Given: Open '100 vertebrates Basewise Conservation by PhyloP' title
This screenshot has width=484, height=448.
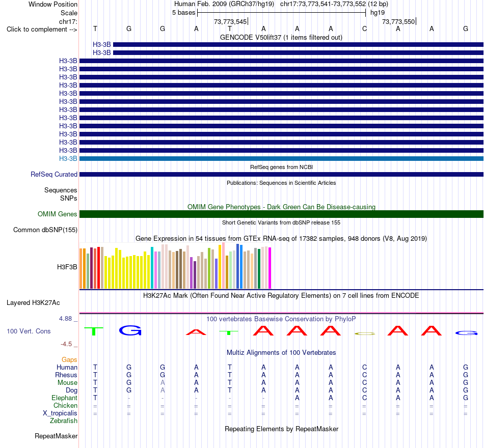Looking at the screenshot, I should (281, 319).
